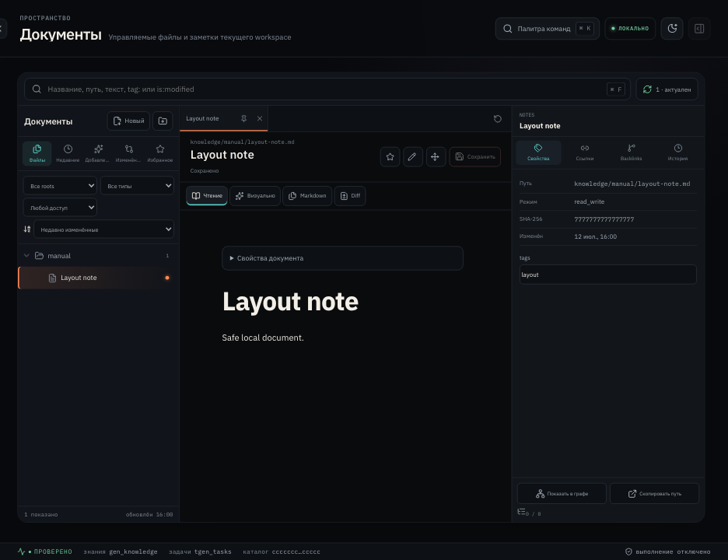Image resolution: width=728 pixels, height=560 pixels.
Task: Click the breadcrumb path above title
Action: 243,142
